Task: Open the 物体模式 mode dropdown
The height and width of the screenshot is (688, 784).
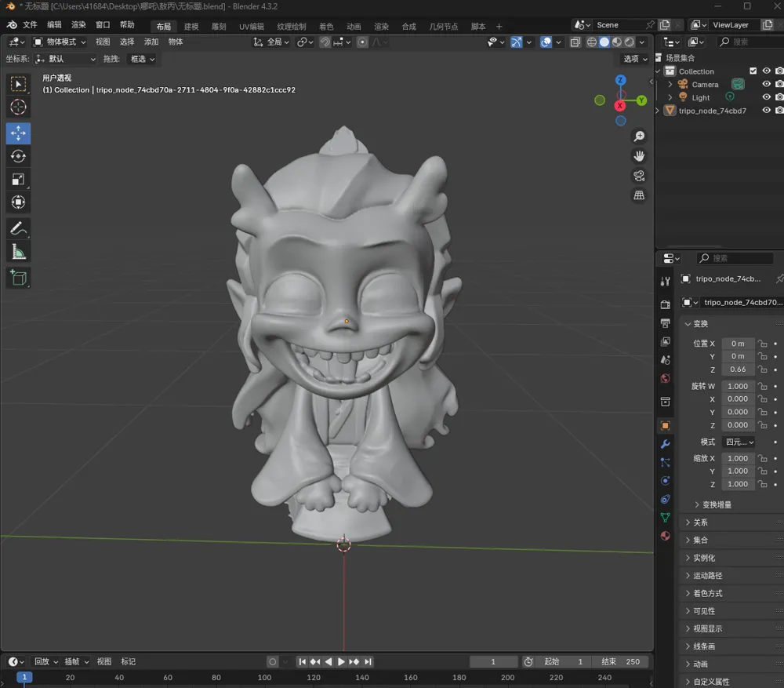Action: (x=59, y=42)
